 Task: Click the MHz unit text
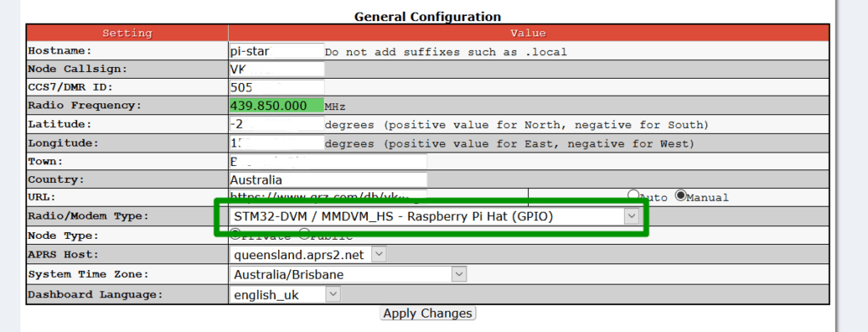click(x=335, y=106)
